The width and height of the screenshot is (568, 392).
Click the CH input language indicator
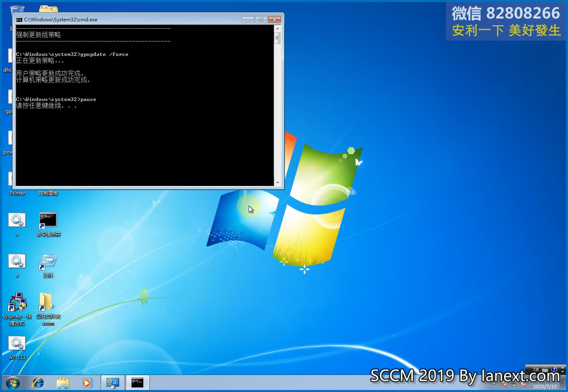click(536, 369)
